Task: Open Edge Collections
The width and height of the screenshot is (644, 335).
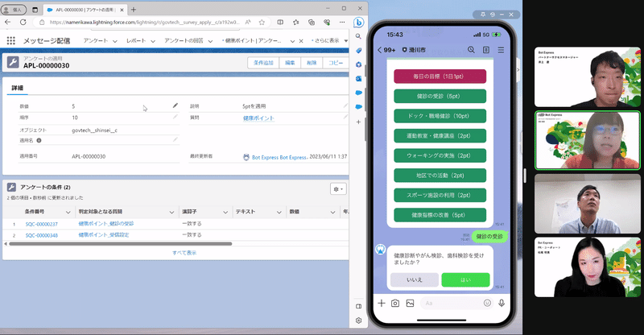Action: pos(312,23)
